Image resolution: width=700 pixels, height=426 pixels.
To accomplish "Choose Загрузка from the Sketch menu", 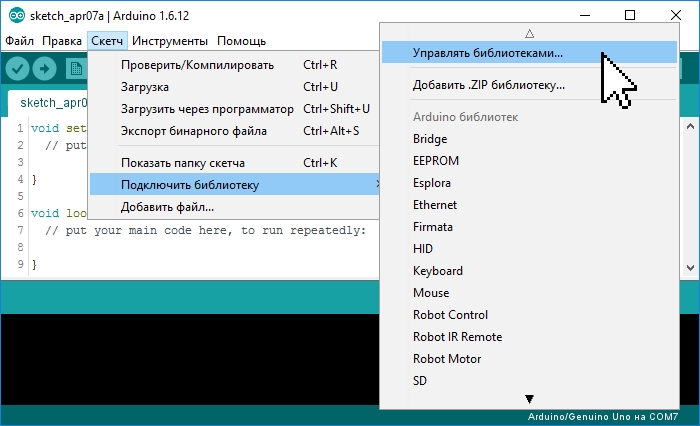I will 234,87.
